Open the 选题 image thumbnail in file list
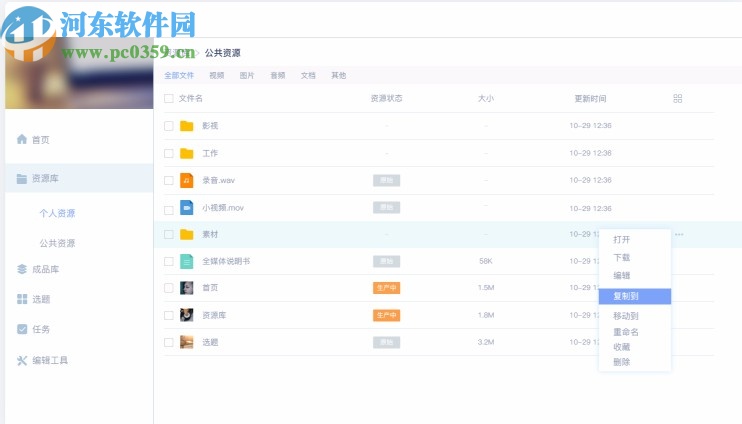742x424 pixels. pos(187,342)
